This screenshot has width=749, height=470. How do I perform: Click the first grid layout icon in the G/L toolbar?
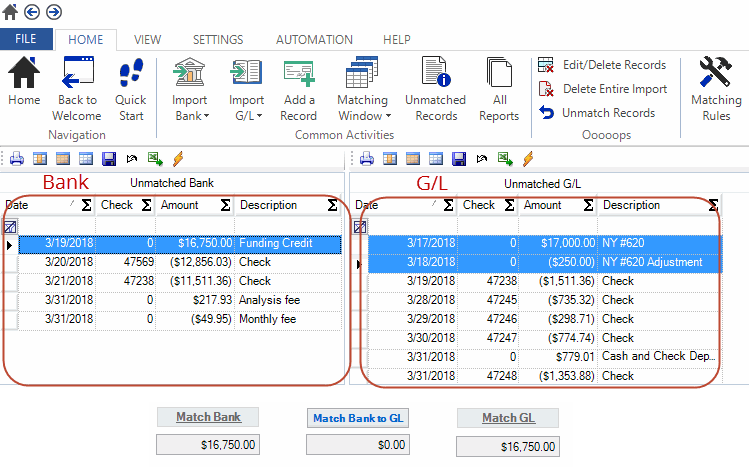tap(390, 159)
